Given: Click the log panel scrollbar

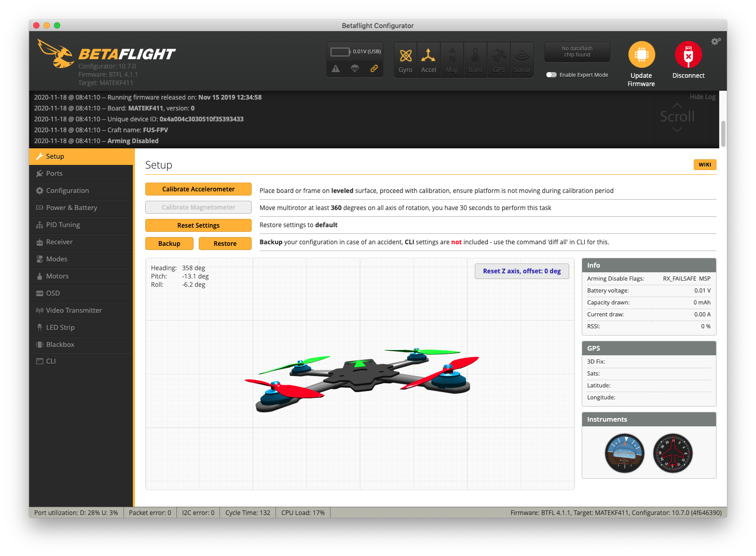Looking at the screenshot, I should (x=723, y=134).
